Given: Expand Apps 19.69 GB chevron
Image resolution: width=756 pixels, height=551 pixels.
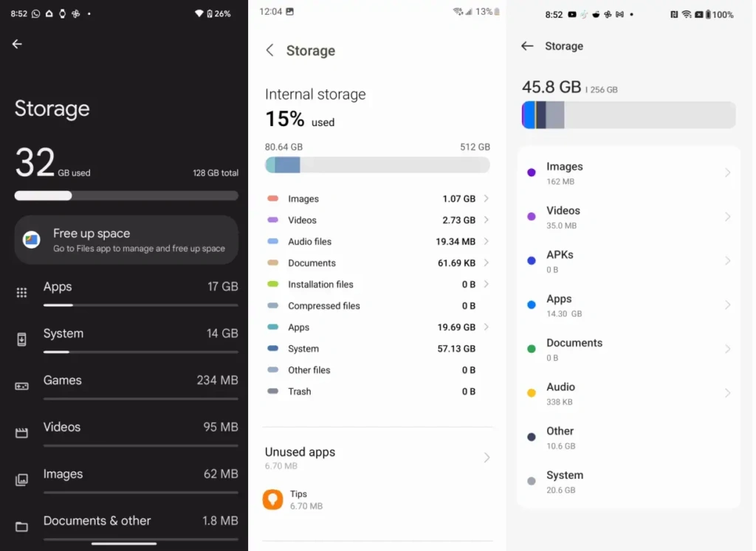Looking at the screenshot, I should 486,327.
